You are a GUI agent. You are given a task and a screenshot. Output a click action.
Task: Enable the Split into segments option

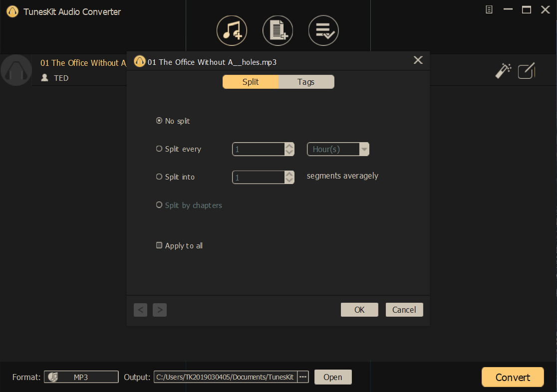click(x=159, y=177)
